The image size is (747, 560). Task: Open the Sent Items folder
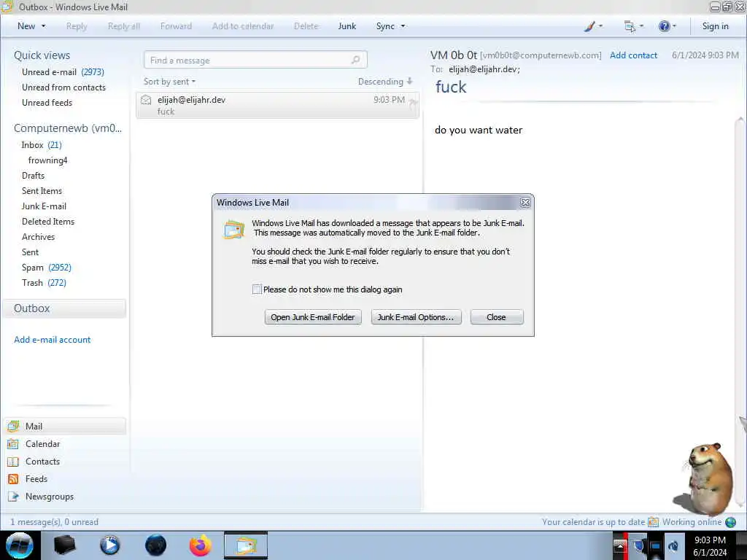point(42,191)
